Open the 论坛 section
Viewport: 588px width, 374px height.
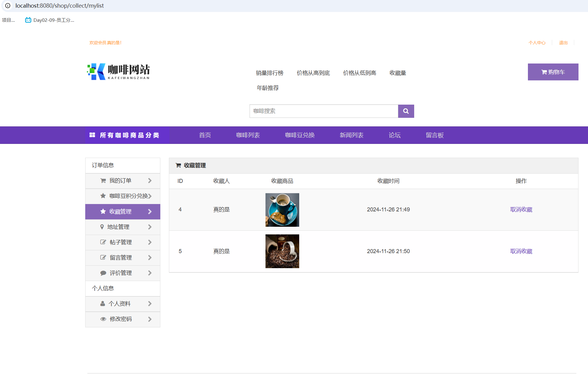[x=394, y=135]
